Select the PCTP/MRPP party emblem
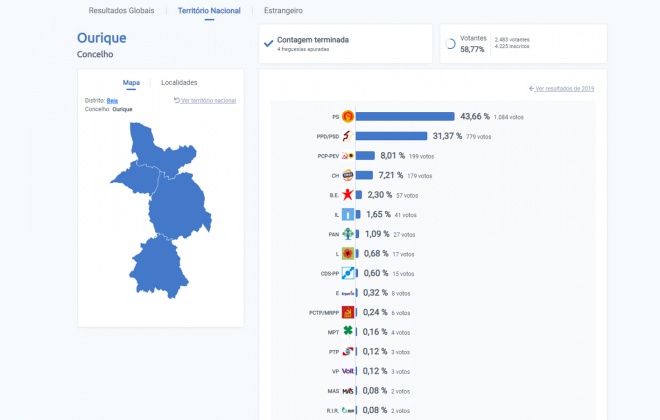Image resolution: width=660 pixels, height=420 pixels. (348, 312)
